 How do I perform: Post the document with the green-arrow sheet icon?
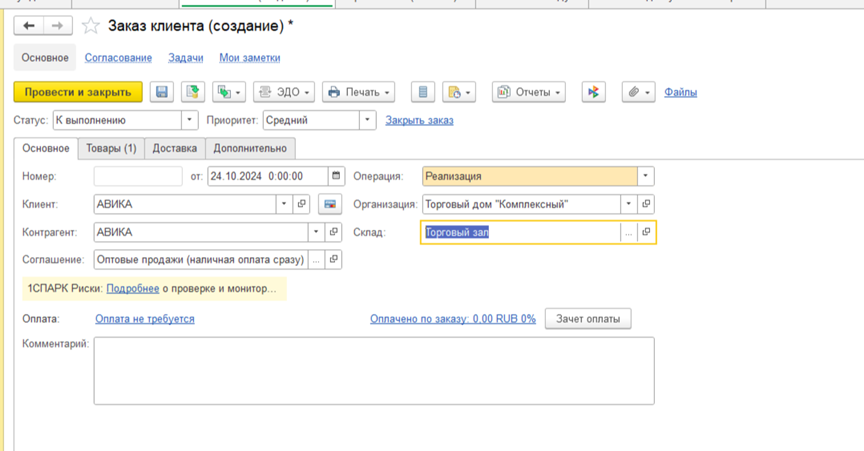(x=192, y=92)
